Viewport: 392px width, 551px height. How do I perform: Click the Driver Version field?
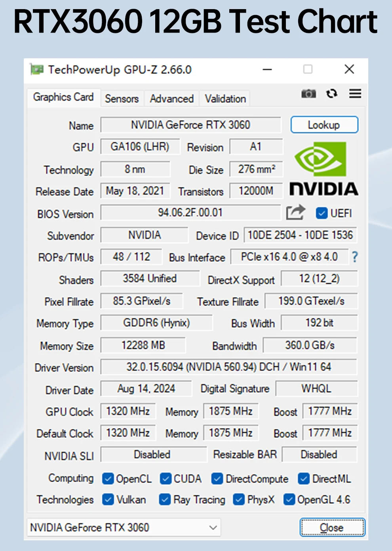click(x=228, y=367)
